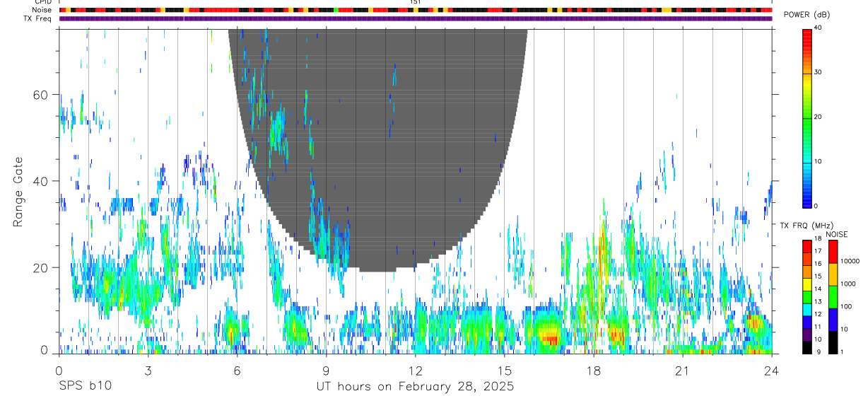Click the 10000 label on NOISE scale
868x401 pixels.
pos(850,261)
